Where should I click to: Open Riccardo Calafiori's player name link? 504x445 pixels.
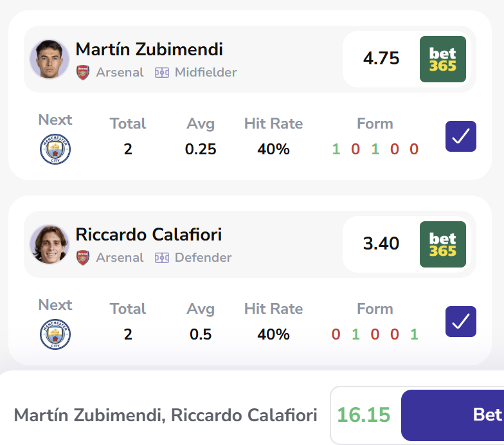coord(148,234)
